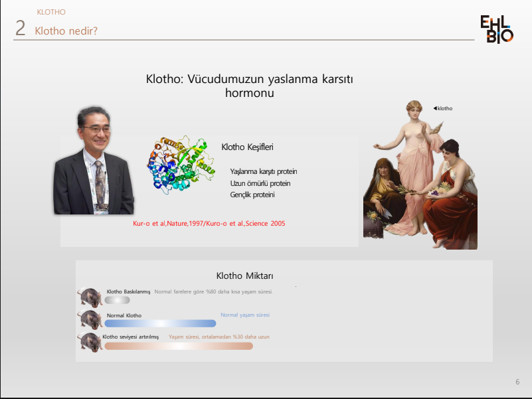The height and width of the screenshot is (399, 532).
Task: Click the mouse icon beside Klotho seviyesi artırılmış
Action: click(x=89, y=342)
